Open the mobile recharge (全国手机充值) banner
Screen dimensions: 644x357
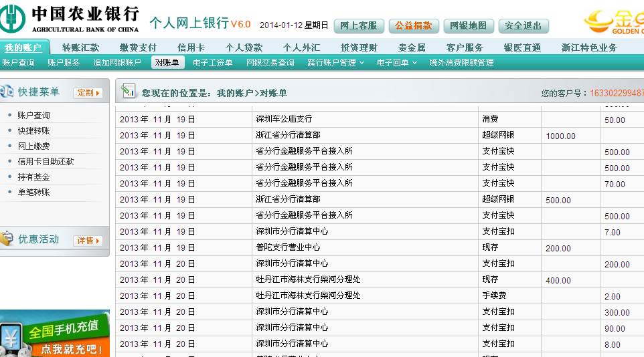point(54,334)
